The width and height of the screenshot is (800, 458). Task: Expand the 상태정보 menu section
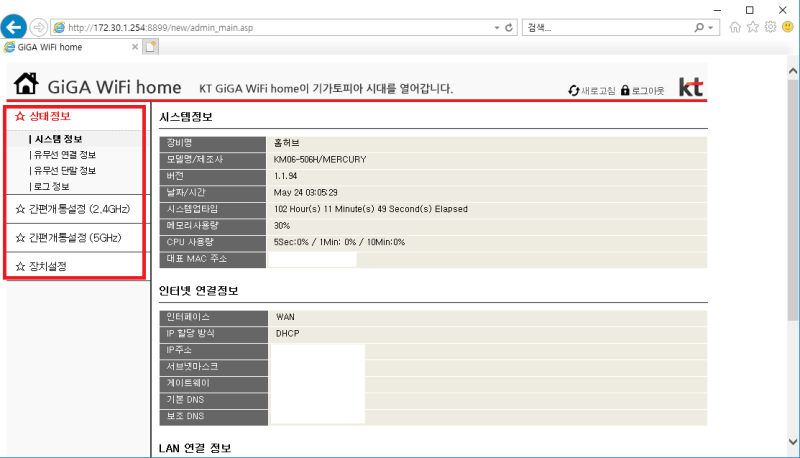[x=49, y=116]
